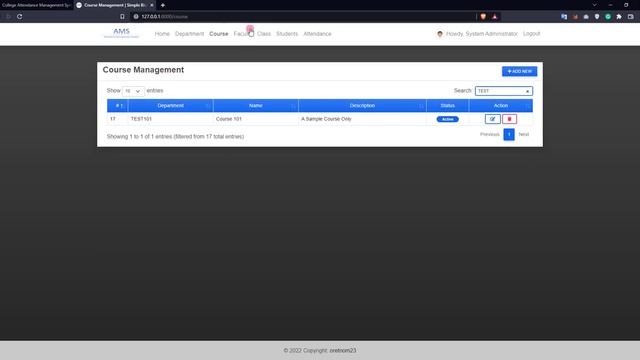Reload the page with the refresh icon

click(20, 16)
